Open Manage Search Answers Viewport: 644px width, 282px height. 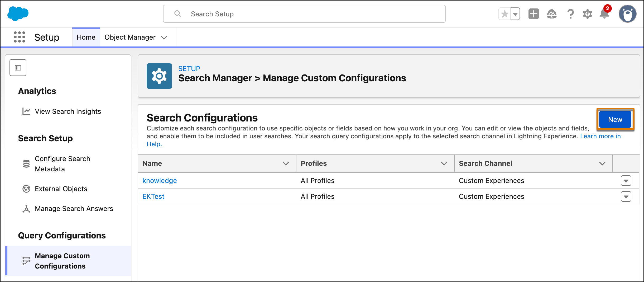(x=74, y=209)
